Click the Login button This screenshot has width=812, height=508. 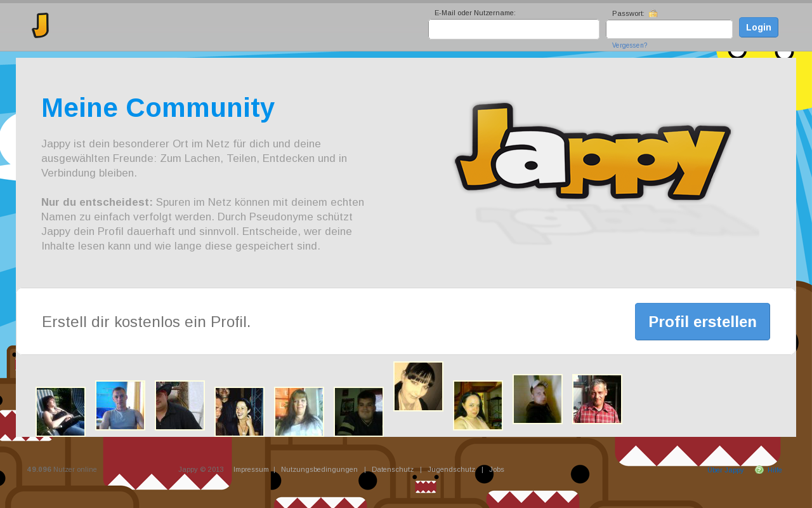point(759,27)
